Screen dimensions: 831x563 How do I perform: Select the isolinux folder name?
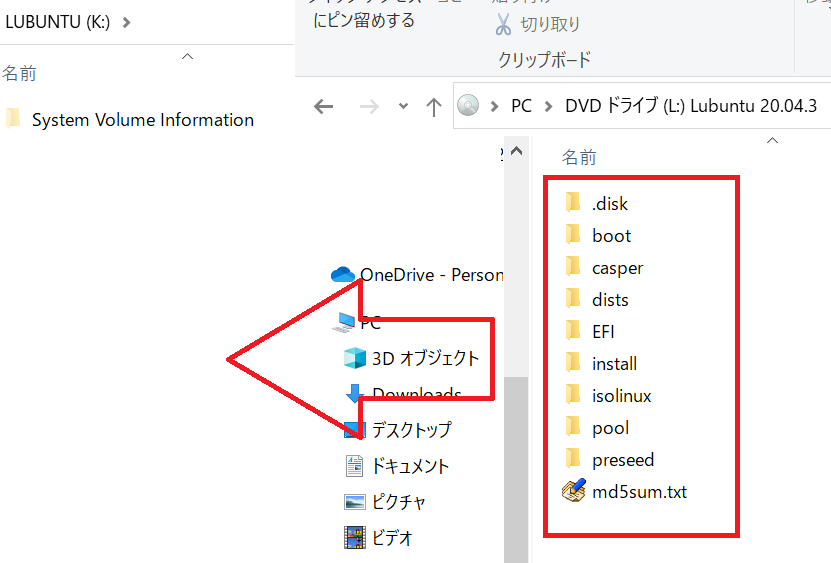tap(621, 396)
